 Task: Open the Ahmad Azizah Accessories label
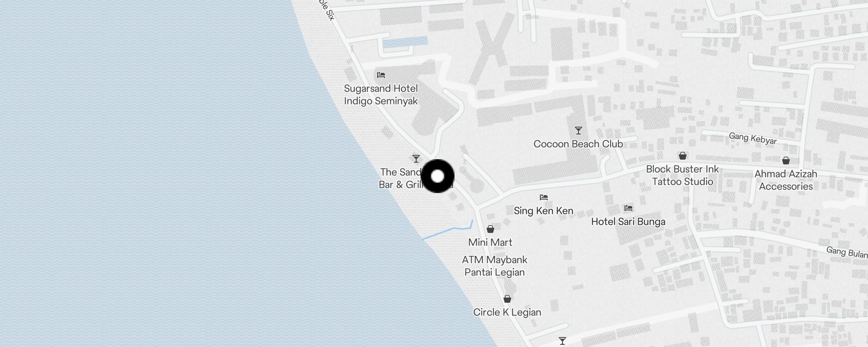coord(786,180)
